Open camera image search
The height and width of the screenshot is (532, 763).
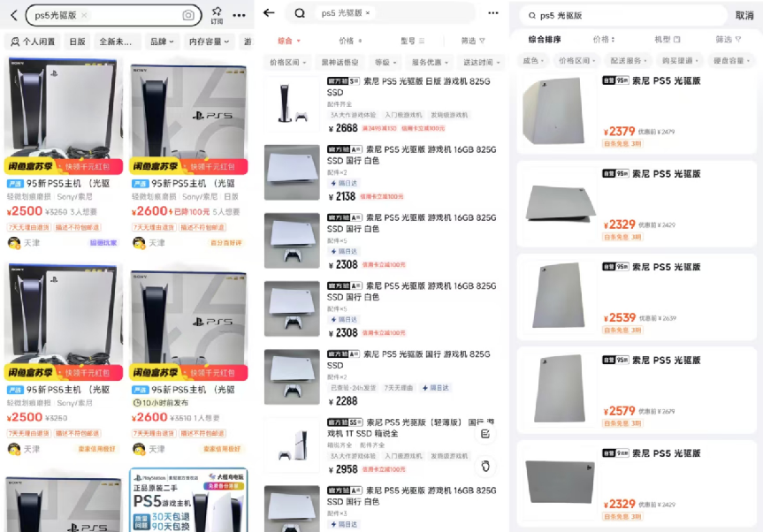(x=187, y=16)
